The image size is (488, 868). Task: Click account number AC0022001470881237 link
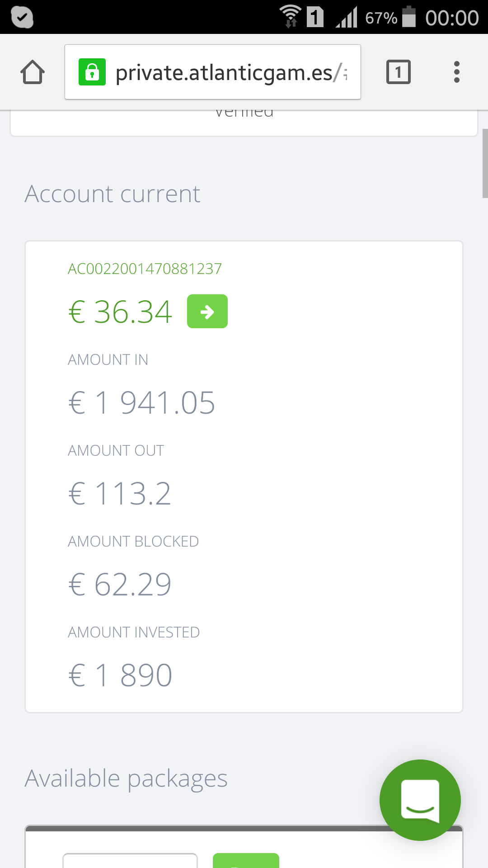145,269
